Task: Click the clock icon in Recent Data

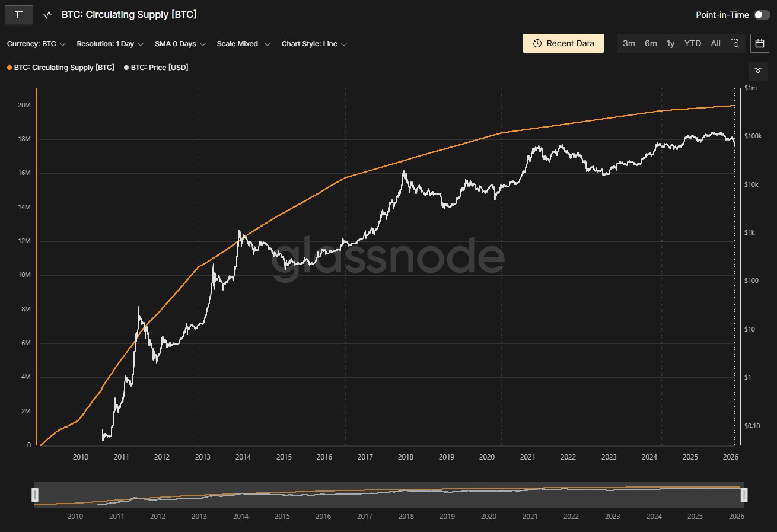Action: (x=537, y=43)
